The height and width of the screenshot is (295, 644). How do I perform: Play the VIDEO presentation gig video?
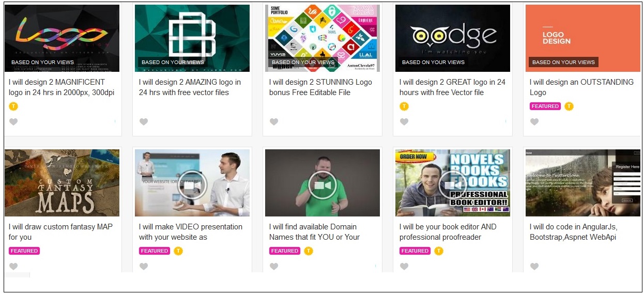tap(192, 184)
